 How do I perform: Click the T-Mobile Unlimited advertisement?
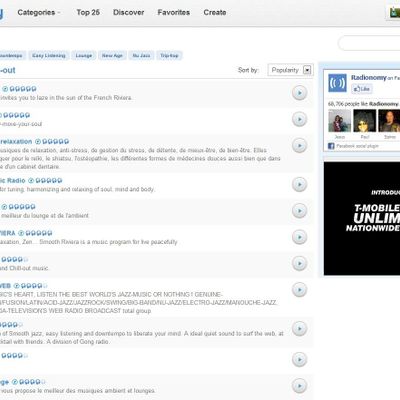362,219
